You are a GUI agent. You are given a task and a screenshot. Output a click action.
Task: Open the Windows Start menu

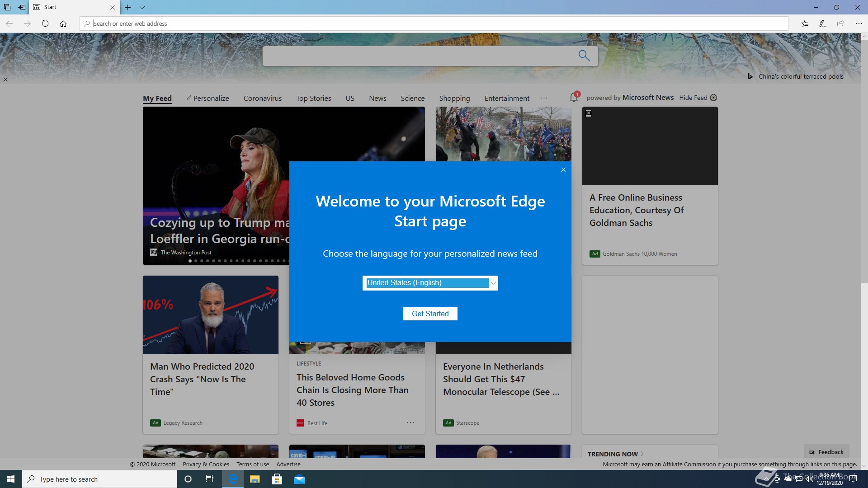click(x=11, y=479)
